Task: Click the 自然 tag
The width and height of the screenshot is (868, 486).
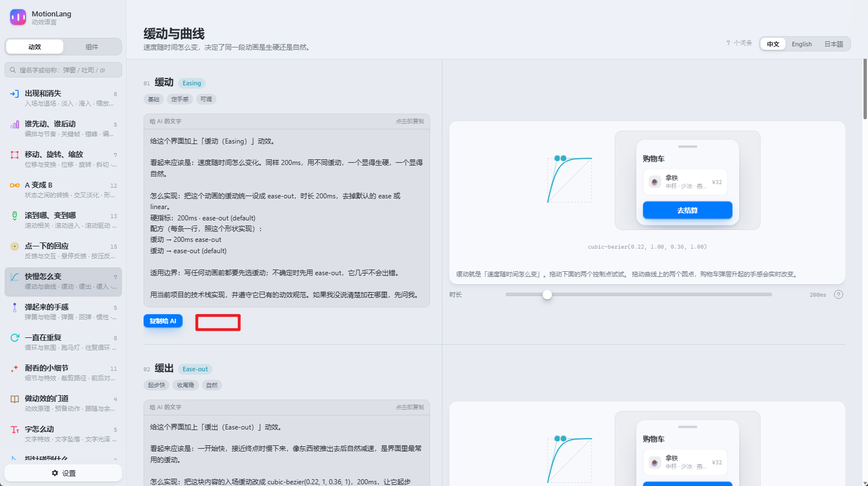Action: pyautogui.click(x=212, y=385)
